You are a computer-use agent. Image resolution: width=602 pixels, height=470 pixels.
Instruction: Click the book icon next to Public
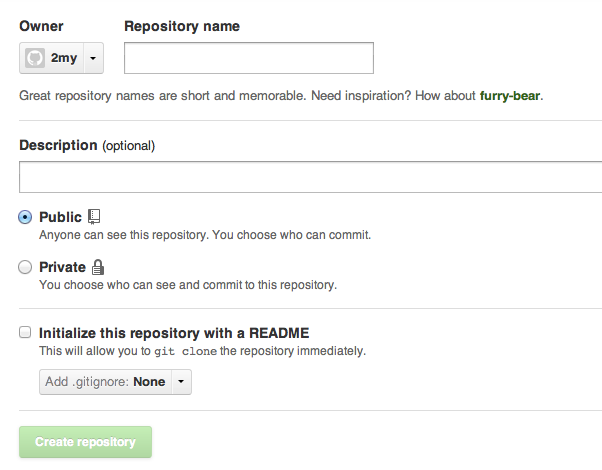coord(95,216)
